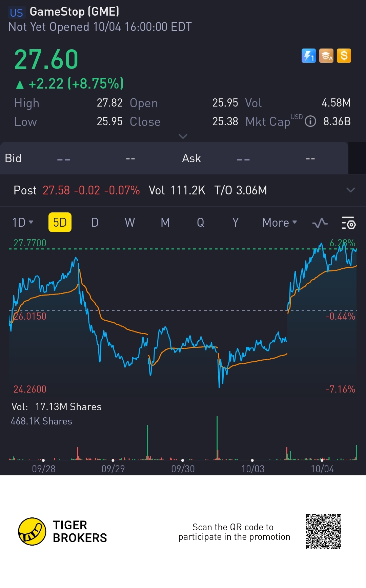Tap the 09/30 date marker on timeline

183,469
